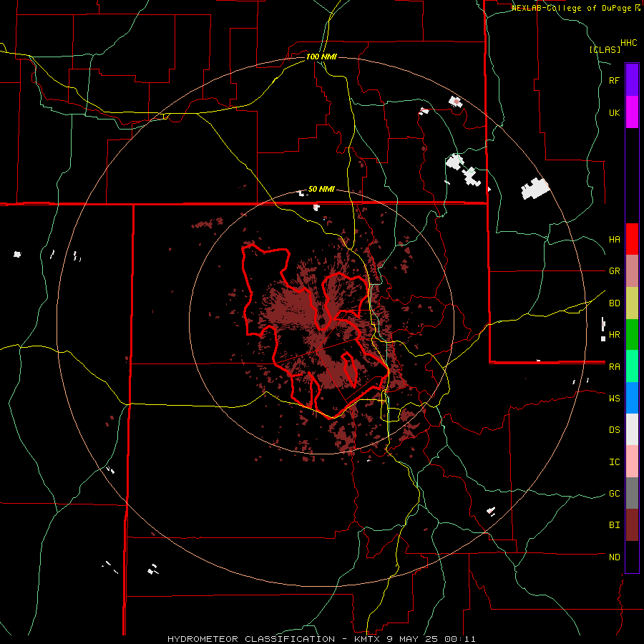
Task: Click the ND black legend swatch
Action: pos(632,557)
